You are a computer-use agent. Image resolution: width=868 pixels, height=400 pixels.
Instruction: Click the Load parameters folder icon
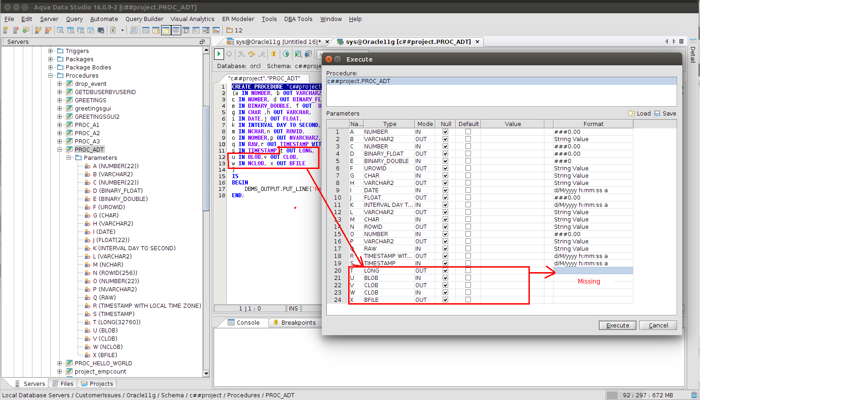pos(632,114)
